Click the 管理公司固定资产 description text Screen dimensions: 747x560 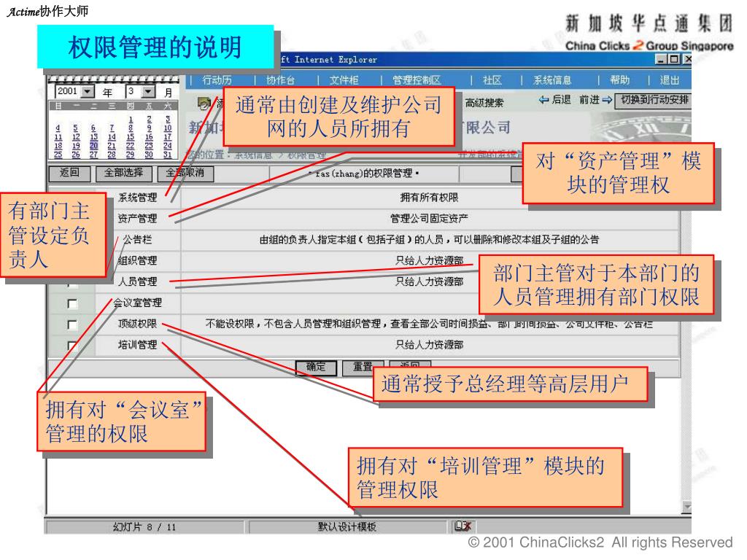[429, 219]
